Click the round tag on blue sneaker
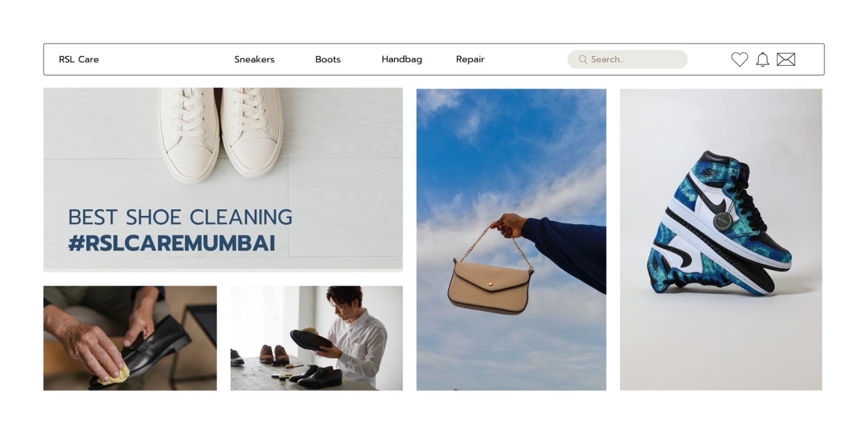The height and width of the screenshot is (434, 868). 723,221
